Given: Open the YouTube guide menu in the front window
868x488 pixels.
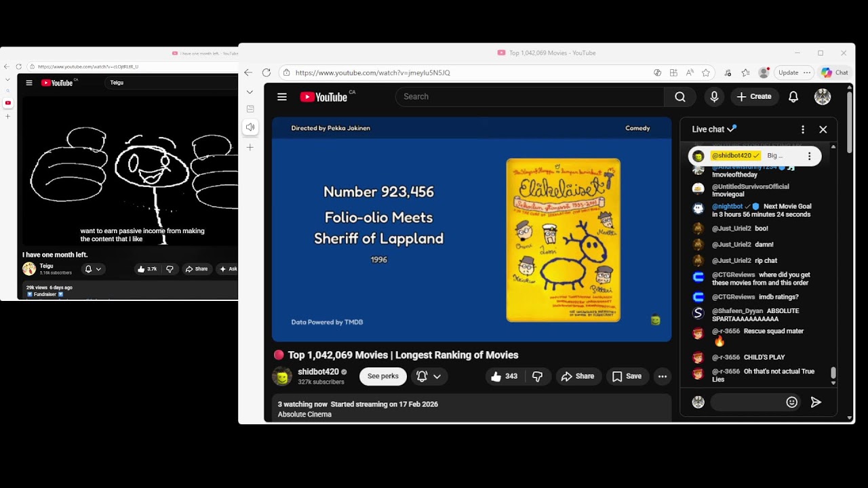Looking at the screenshot, I should tap(282, 97).
